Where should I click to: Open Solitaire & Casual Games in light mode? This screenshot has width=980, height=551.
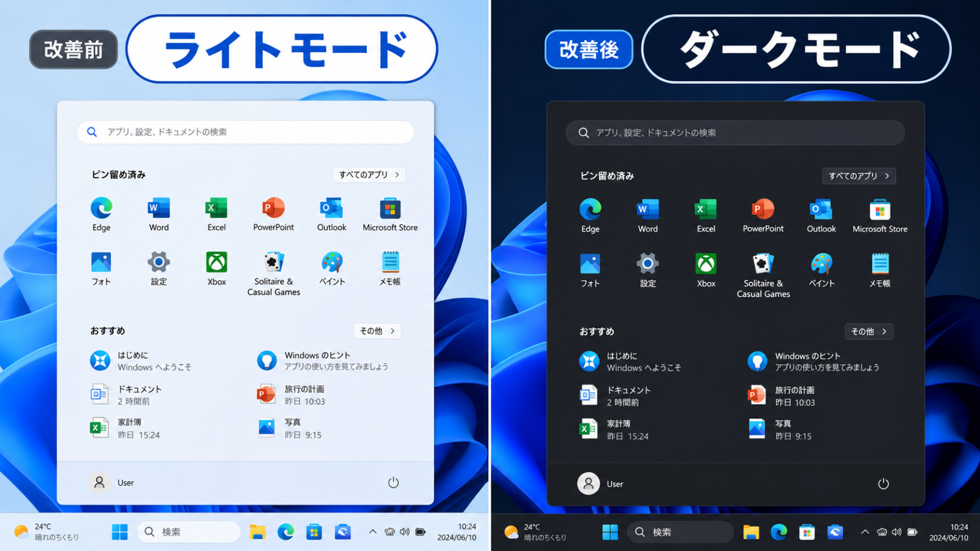[274, 274]
